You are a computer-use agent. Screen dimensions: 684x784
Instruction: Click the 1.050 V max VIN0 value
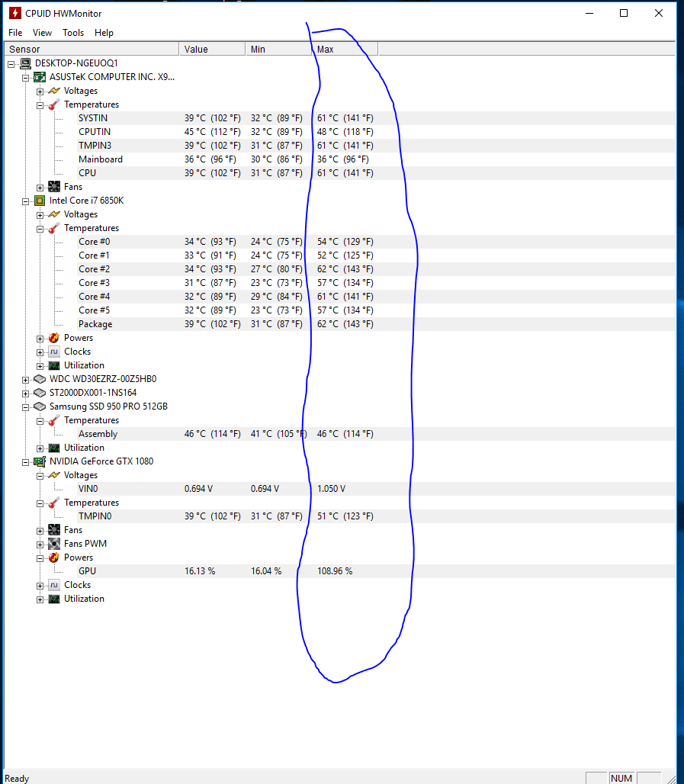pyautogui.click(x=331, y=489)
